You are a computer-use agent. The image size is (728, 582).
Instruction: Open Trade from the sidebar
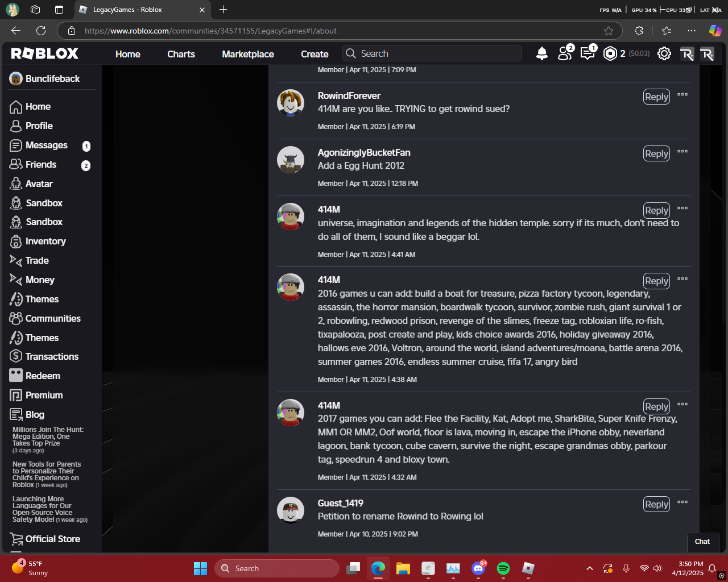click(x=37, y=261)
